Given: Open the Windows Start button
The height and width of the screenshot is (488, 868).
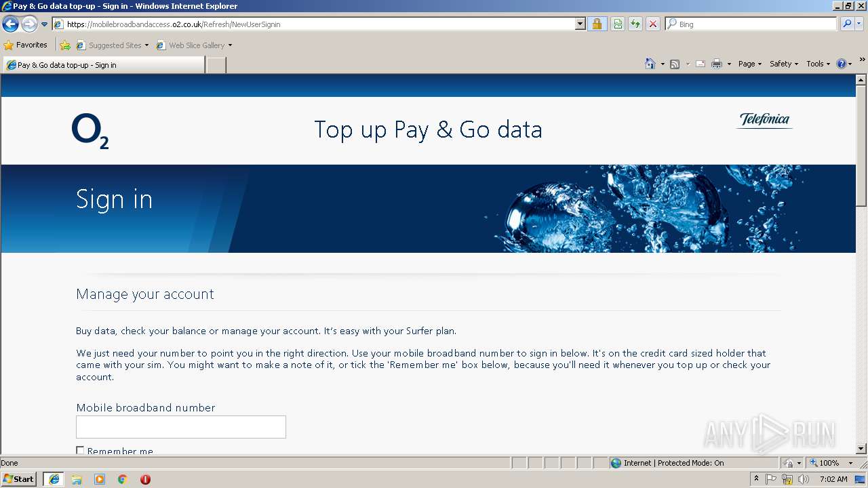Looking at the screenshot, I should [x=19, y=479].
